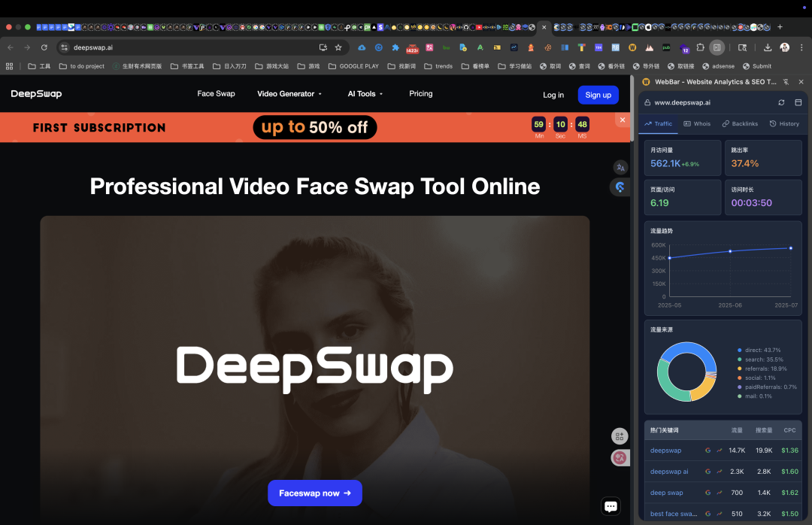812x525 pixels.
Task: Open the Chrome apps grid in bookmarks bar
Action: (x=9, y=66)
